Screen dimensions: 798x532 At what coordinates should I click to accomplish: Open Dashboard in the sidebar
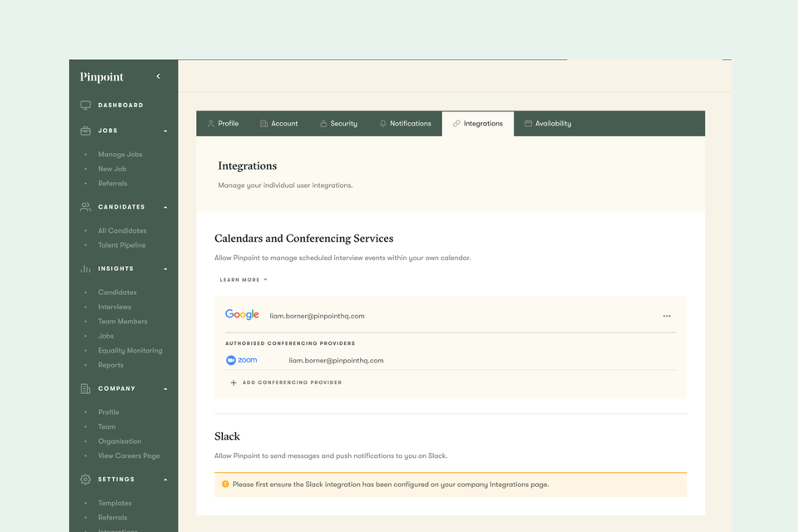tap(121, 106)
